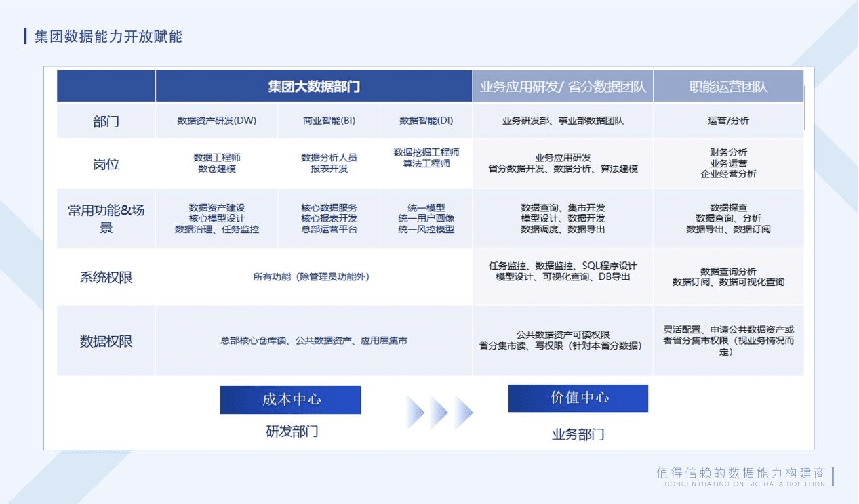Select the 业务应用研发/省分数据团队 header

pyautogui.click(x=563, y=87)
